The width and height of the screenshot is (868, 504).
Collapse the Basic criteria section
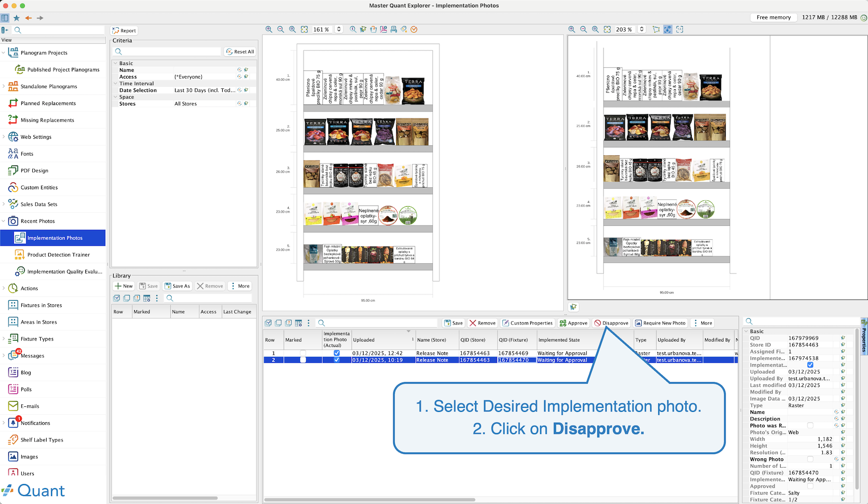tap(116, 63)
